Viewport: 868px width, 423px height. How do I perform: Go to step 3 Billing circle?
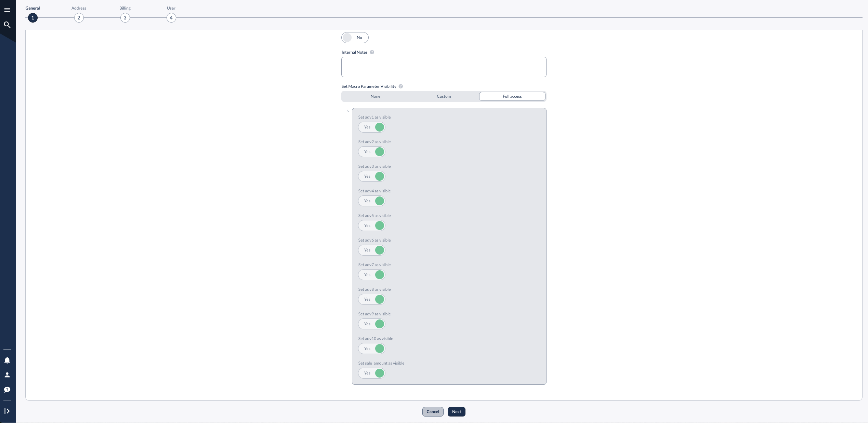(x=125, y=18)
